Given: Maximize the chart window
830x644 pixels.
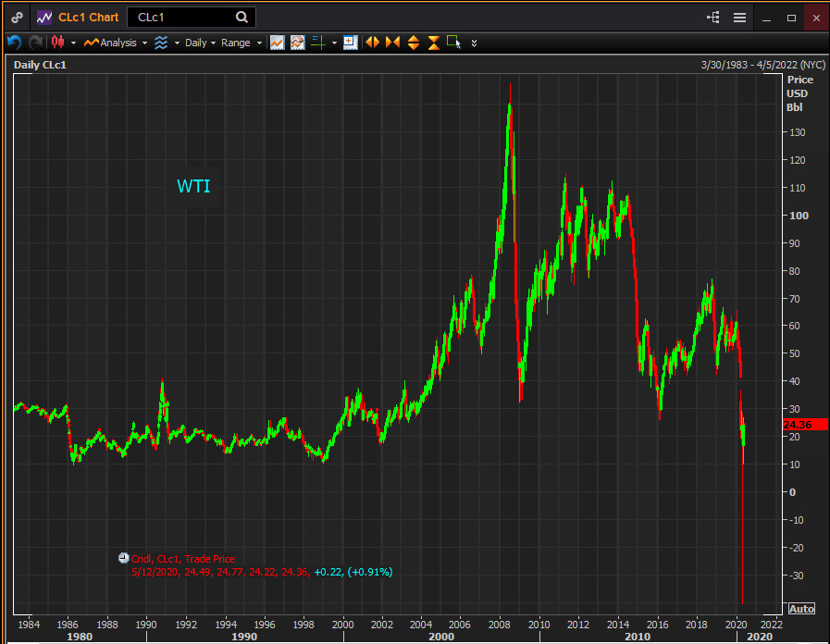Looking at the screenshot, I should click(791, 18).
